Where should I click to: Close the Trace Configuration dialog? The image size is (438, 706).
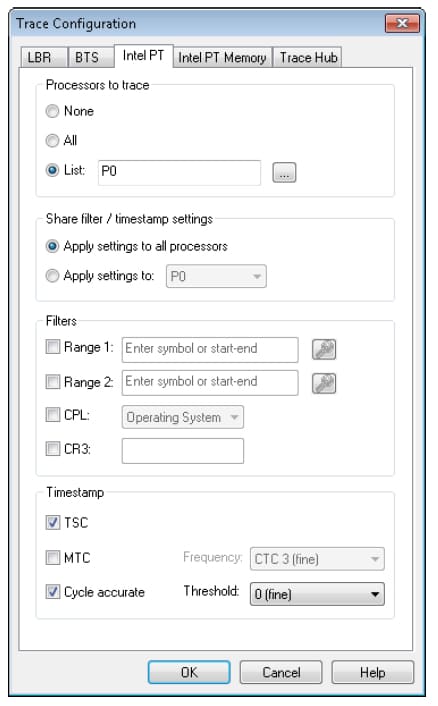click(x=402, y=23)
